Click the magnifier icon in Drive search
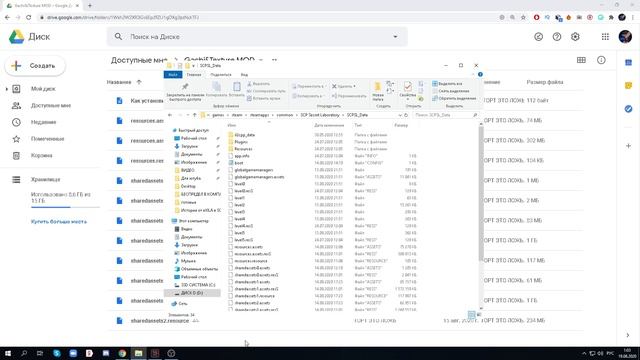This screenshot has height=360, width=640. 118,37
